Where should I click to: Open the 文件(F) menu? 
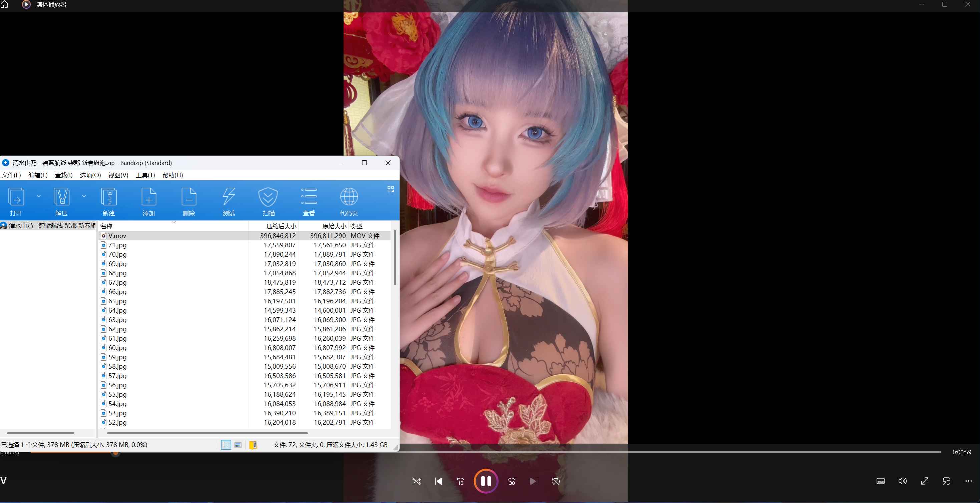(x=11, y=175)
